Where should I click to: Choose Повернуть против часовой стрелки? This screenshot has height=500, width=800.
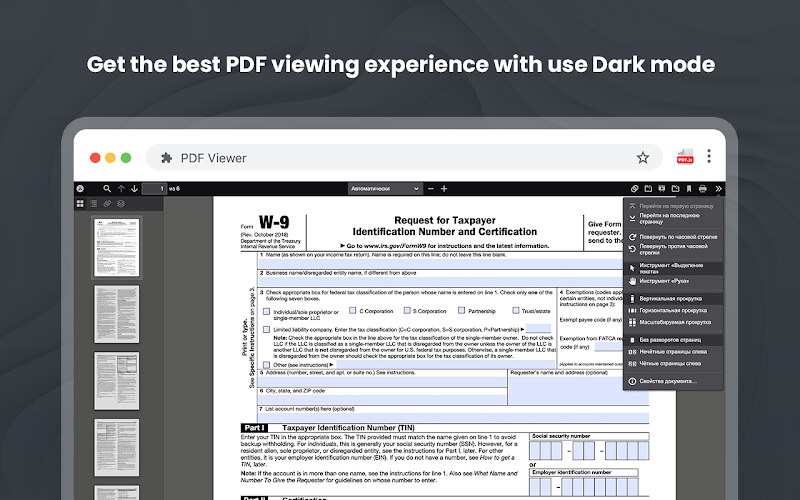click(x=673, y=249)
